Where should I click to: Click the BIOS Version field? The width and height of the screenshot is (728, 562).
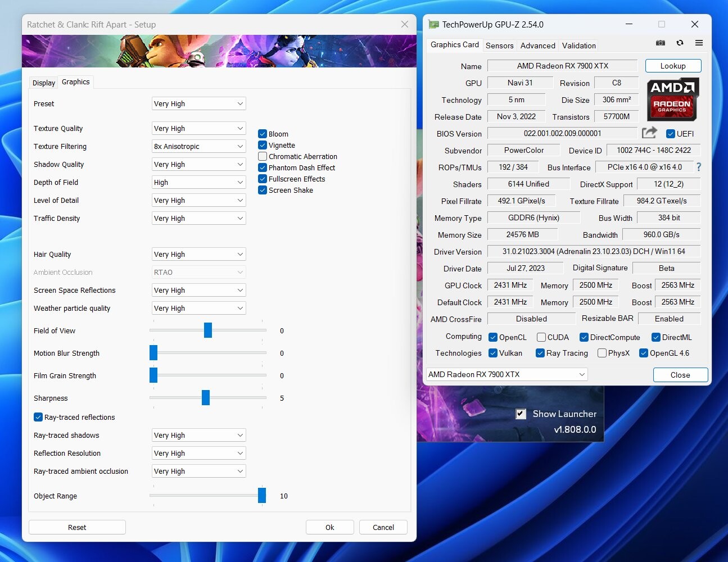tap(563, 133)
